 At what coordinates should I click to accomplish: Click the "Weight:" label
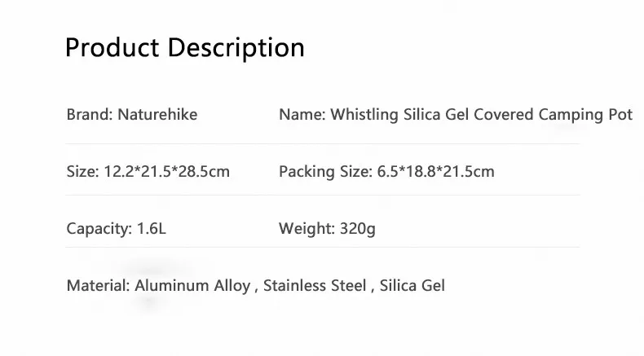click(306, 229)
